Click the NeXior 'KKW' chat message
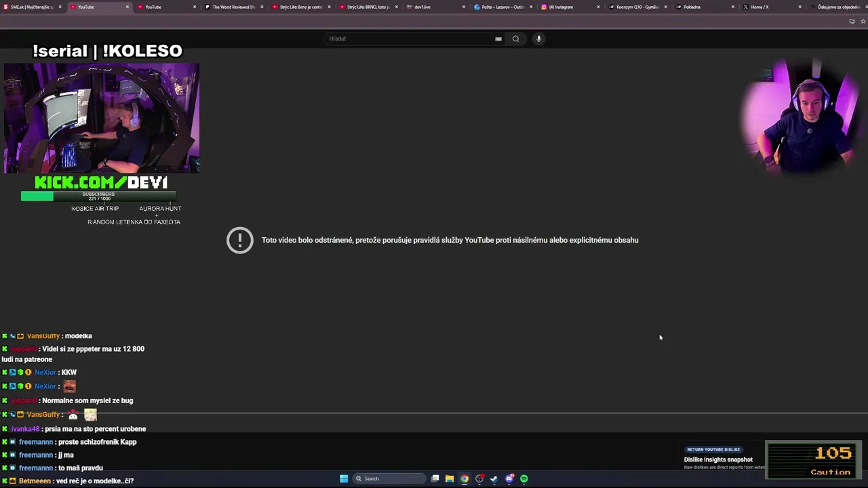The image size is (868, 488). (68, 373)
